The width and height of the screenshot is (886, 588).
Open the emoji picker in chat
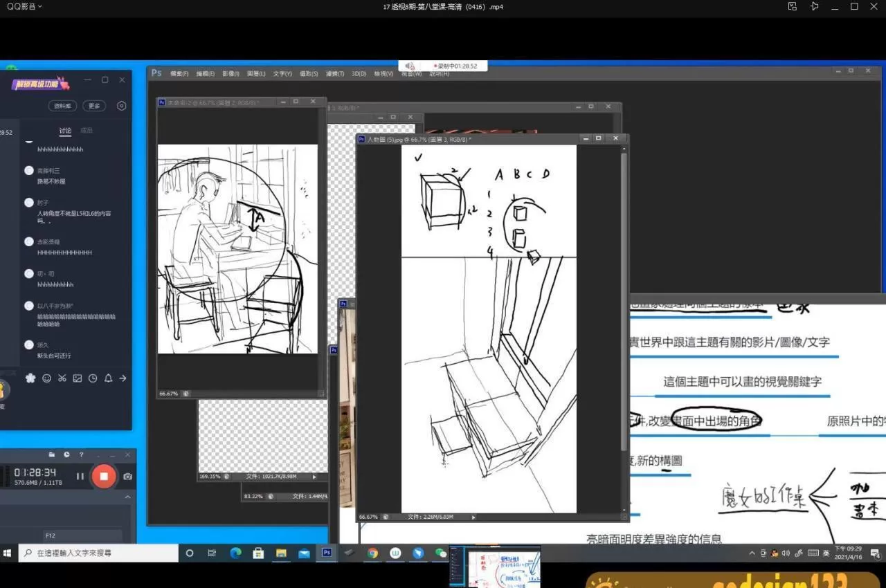[x=46, y=378]
